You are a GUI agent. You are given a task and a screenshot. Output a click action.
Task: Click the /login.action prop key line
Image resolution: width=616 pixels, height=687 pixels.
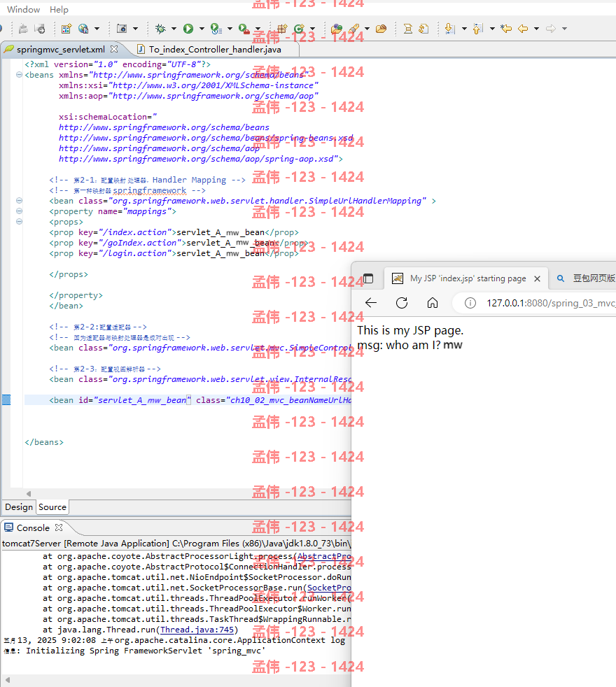(x=174, y=253)
